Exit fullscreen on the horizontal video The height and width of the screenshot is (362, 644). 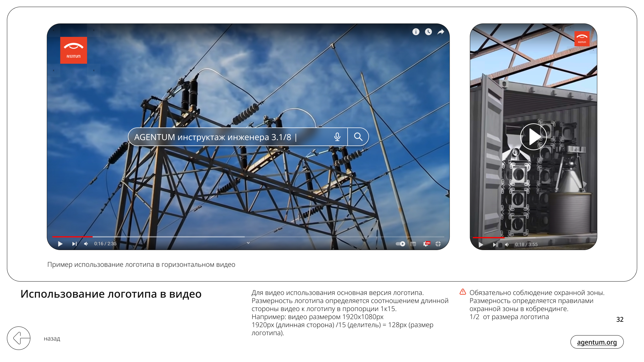(438, 244)
